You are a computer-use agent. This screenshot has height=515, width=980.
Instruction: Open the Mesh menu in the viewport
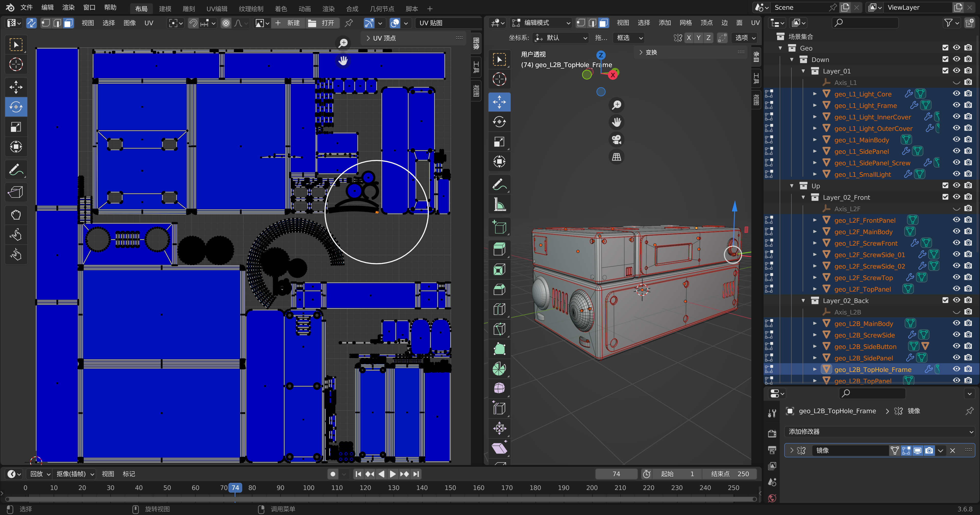(x=685, y=23)
